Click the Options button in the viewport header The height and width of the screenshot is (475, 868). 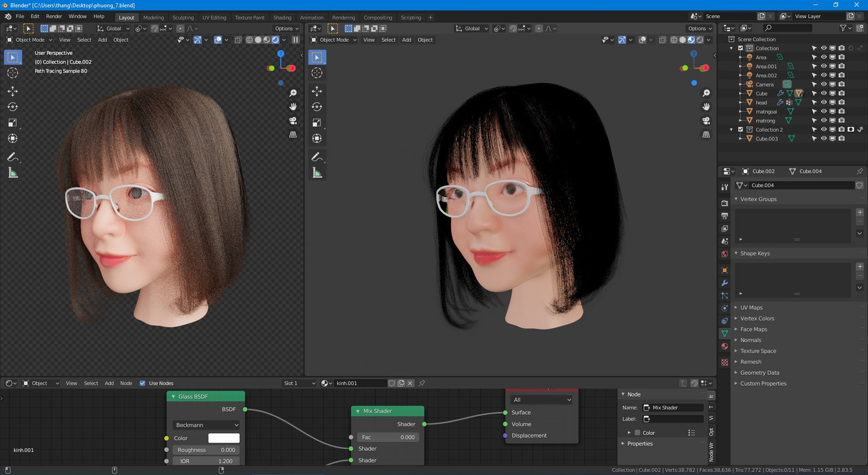pyautogui.click(x=285, y=28)
